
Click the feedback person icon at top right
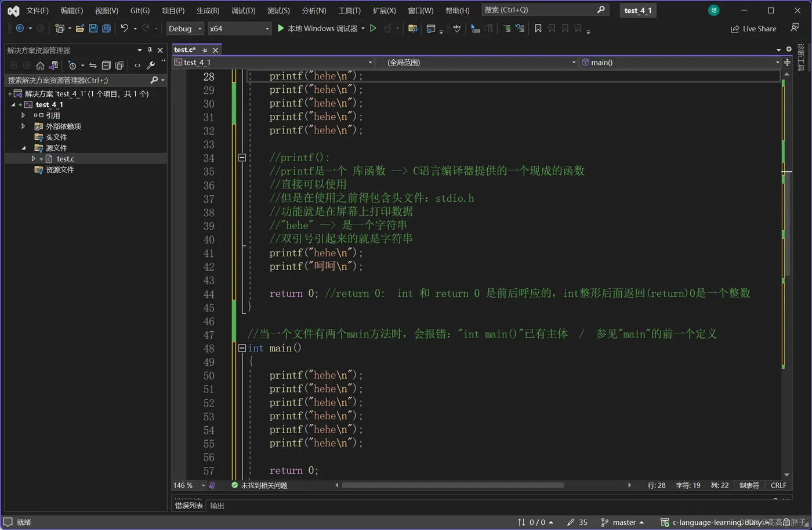click(795, 28)
